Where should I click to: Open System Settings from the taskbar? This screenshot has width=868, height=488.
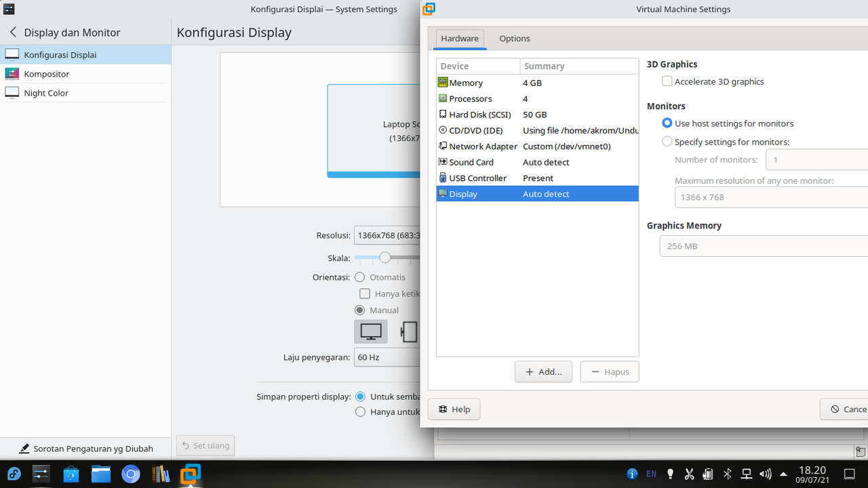pos(42,474)
